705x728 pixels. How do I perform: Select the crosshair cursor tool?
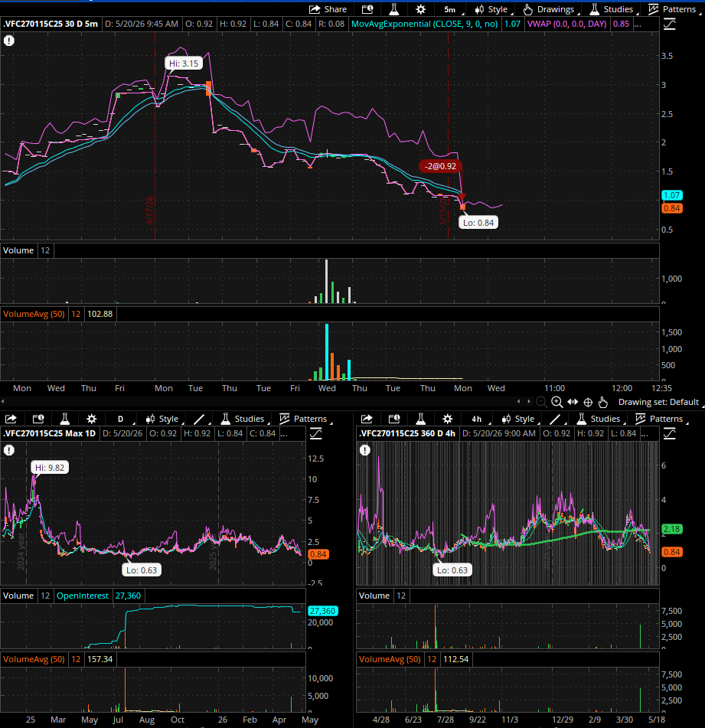click(x=588, y=402)
